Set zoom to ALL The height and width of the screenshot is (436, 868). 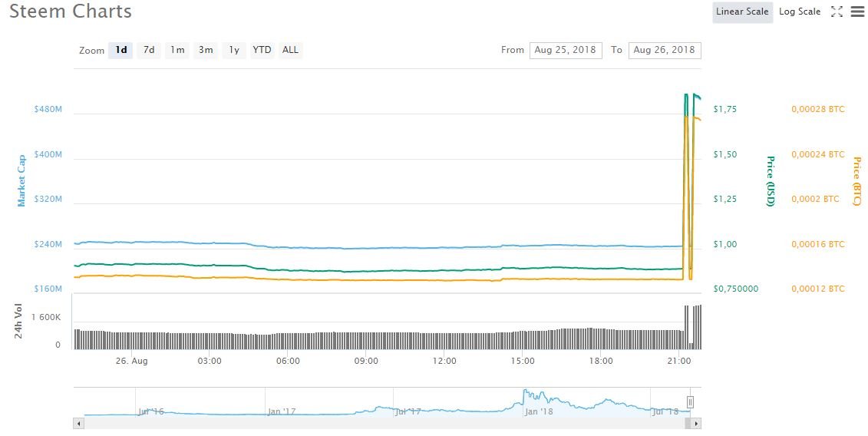pyautogui.click(x=290, y=50)
